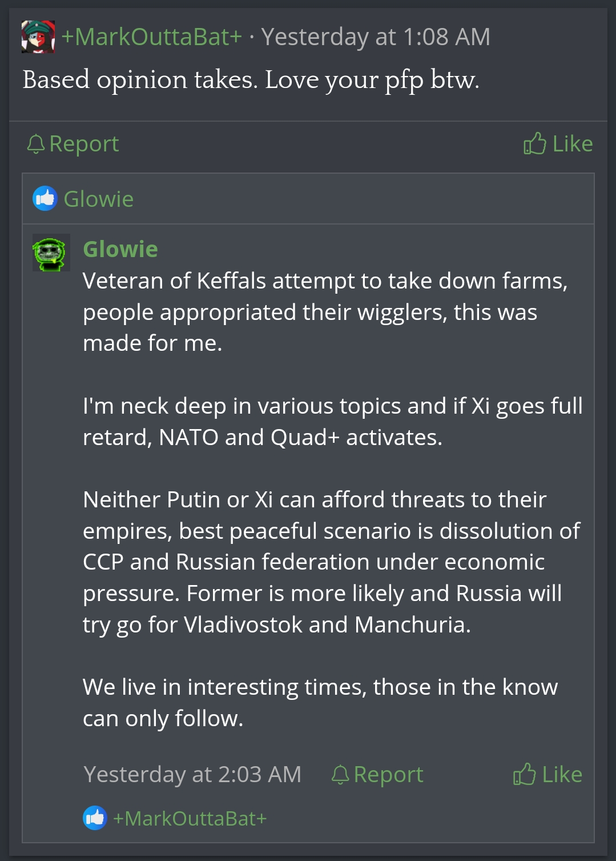
Task: Open +MarkOuttaBat+ profile from post header
Action: click(151, 37)
